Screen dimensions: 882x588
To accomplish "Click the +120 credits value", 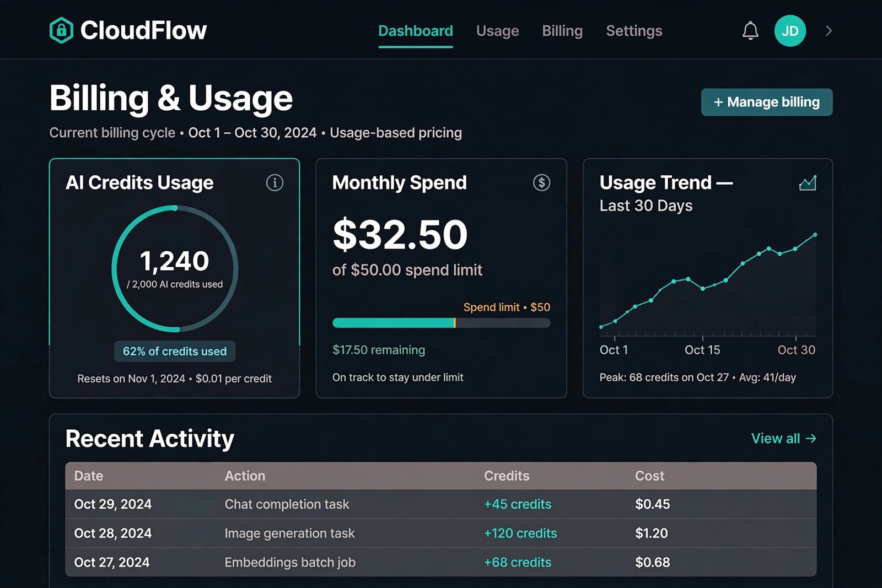I will 520,533.
